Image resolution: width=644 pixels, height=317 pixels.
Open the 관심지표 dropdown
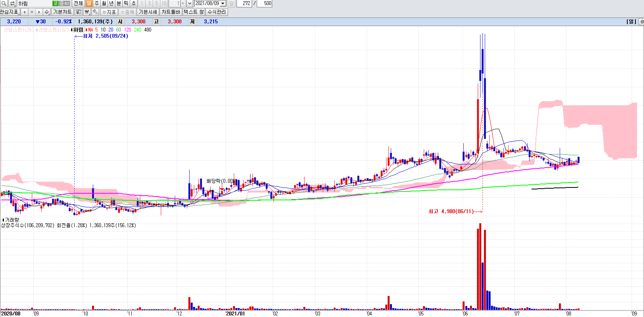tap(10, 12)
